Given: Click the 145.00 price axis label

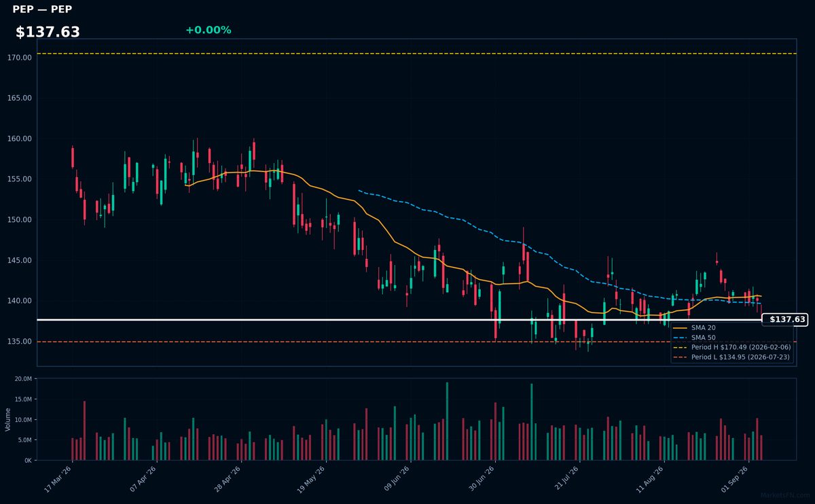Looking at the screenshot, I should 20,260.
